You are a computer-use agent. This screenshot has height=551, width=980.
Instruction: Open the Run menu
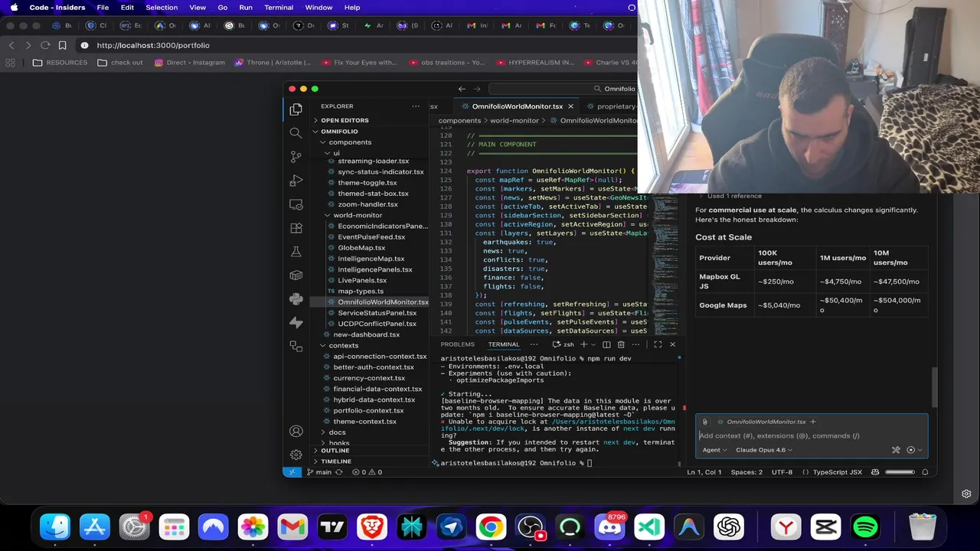(246, 8)
